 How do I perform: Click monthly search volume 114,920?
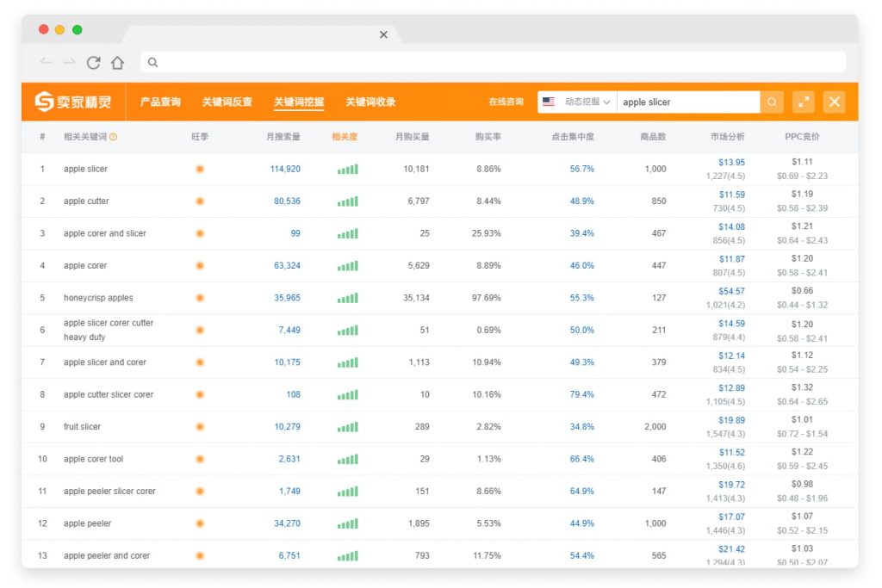pos(285,169)
